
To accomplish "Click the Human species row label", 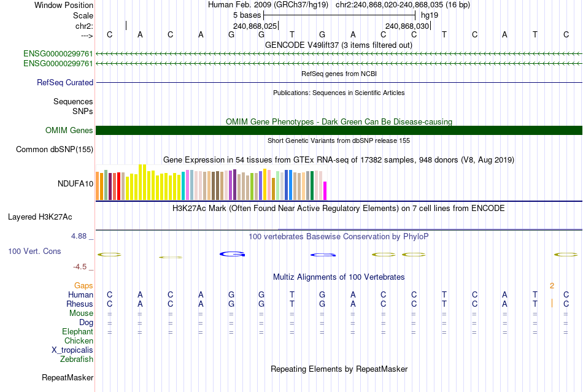I will coord(80,294).
